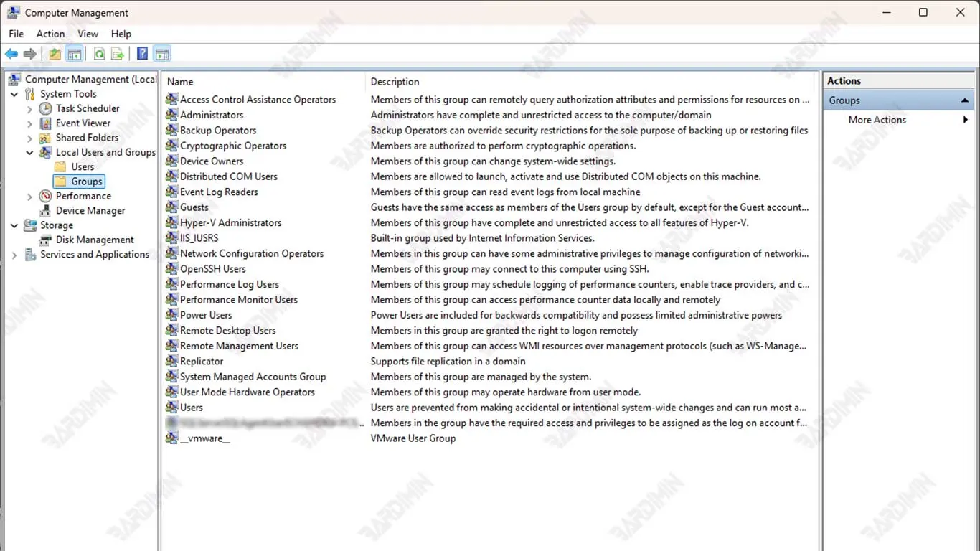Click More Actions in the Actions pane
Viewport: 980px width, 551px height.
(877, 120)
